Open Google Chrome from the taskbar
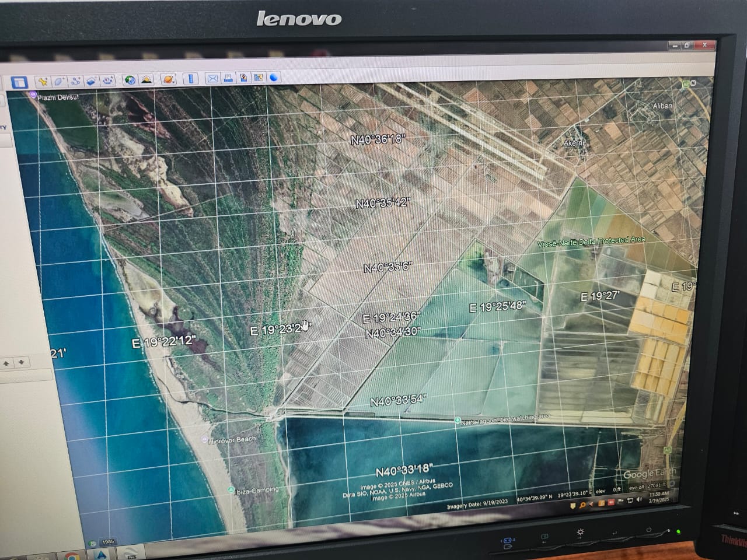 tap(71, 556)
